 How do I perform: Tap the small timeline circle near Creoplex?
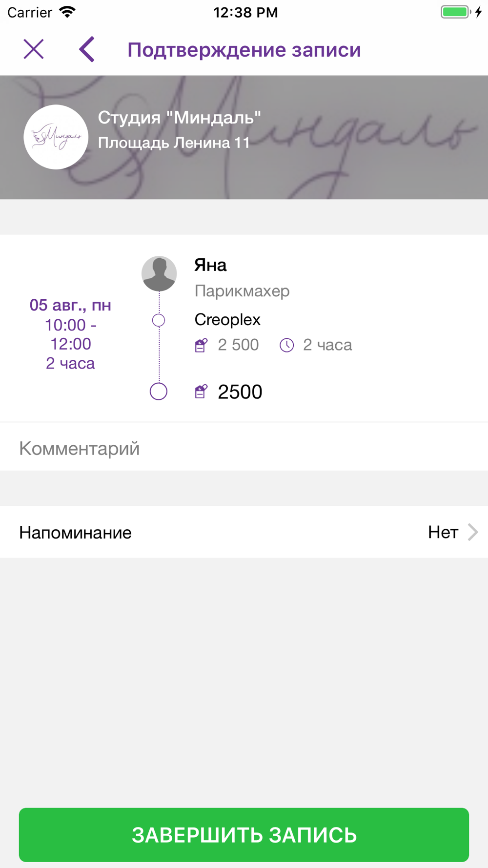pyautogui.click(x=159, y=320)
